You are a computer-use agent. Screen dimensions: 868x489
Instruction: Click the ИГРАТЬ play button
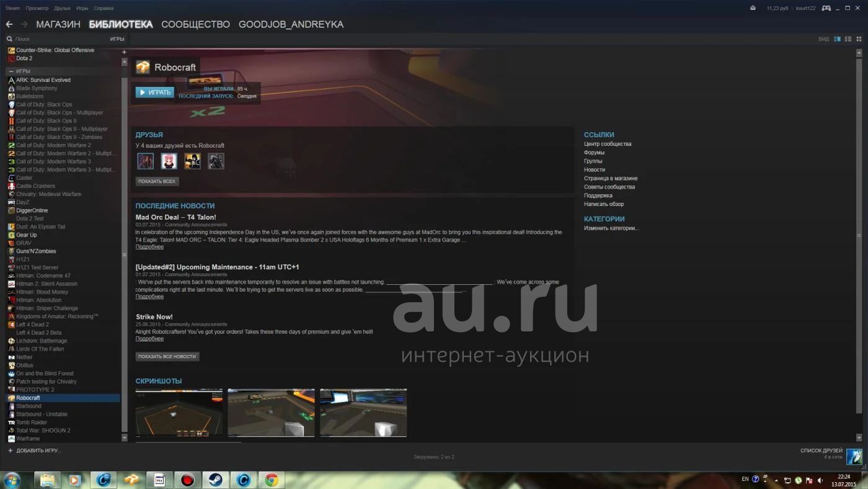point(155,92)
